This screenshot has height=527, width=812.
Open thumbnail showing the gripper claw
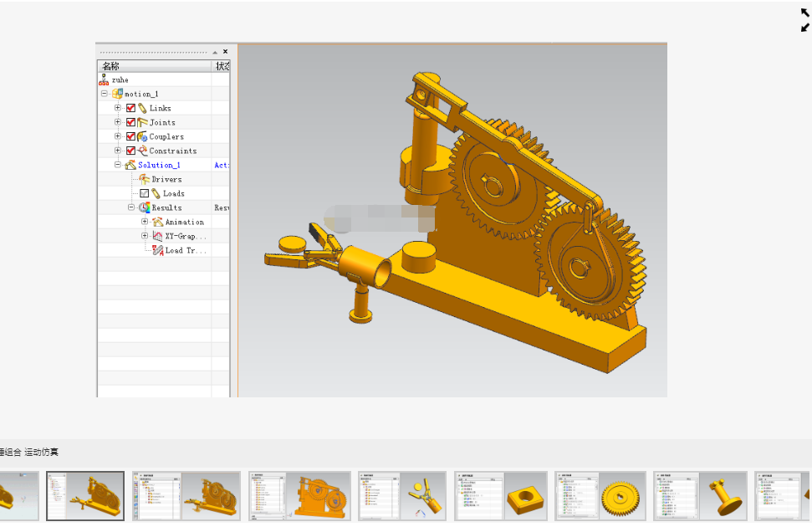pos(402,495)
